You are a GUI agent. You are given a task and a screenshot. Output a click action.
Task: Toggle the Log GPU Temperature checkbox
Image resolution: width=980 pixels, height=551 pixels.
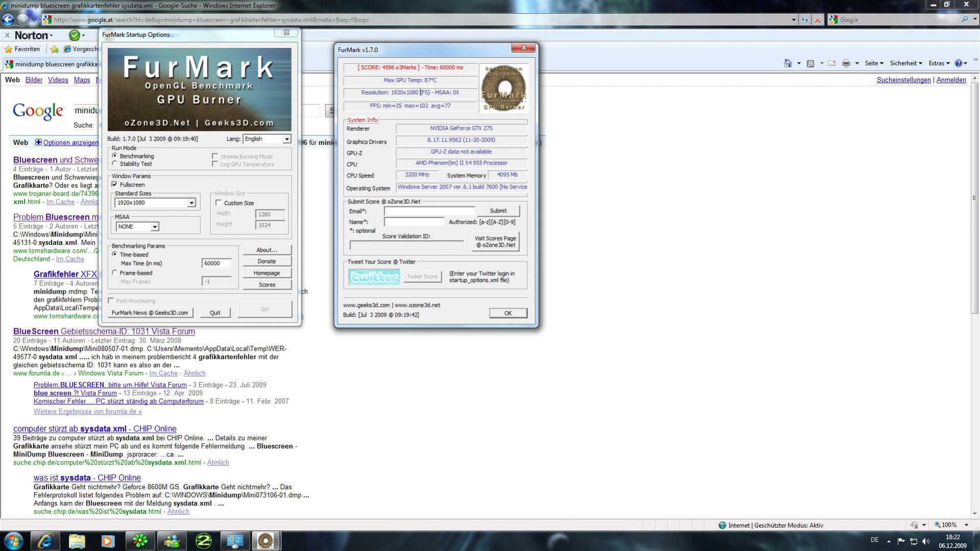coord(215,164)
